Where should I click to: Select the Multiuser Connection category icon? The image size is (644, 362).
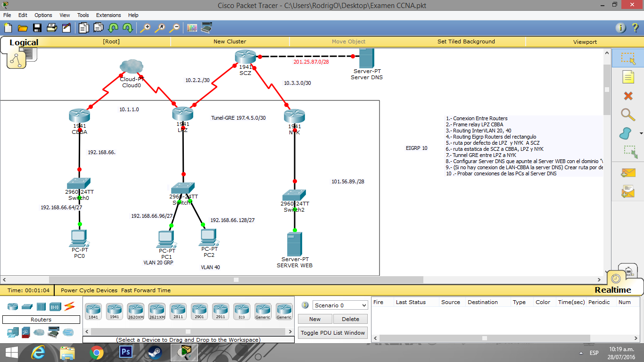coord(68,332)
